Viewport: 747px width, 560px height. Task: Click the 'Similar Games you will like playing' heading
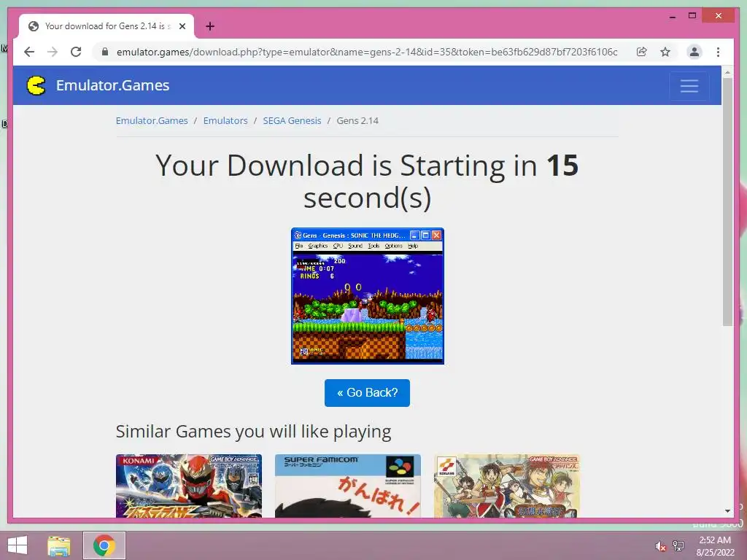pyautogui.click(x=253, y=432)
